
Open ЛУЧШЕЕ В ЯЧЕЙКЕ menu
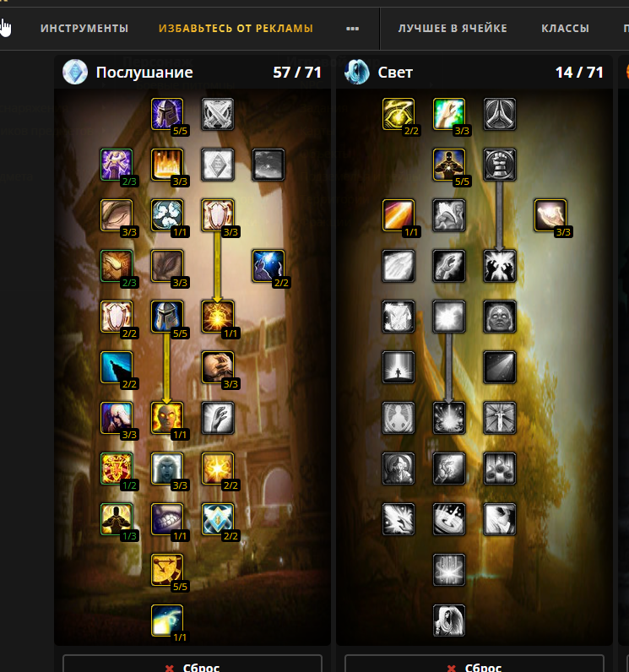[453, 29]
